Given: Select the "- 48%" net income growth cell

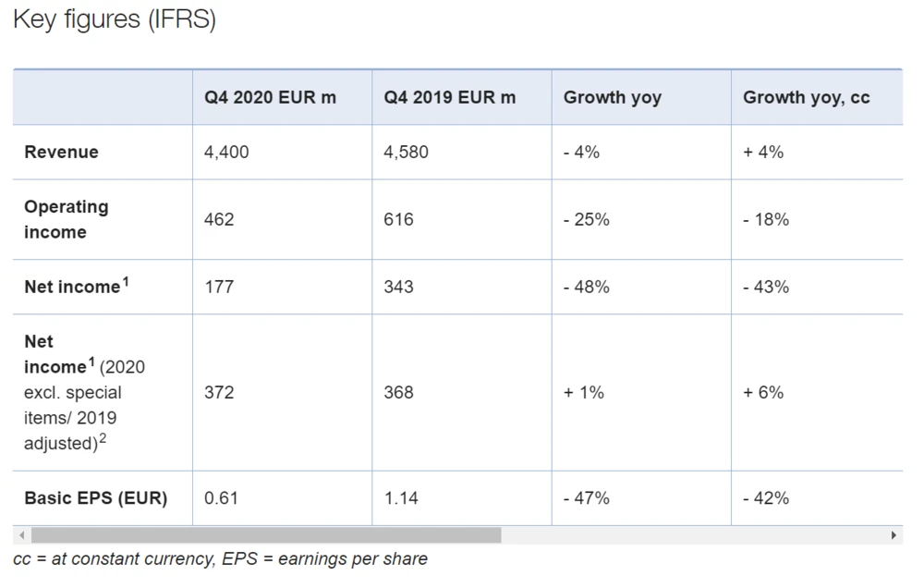Looking at the screenshot, I should point(586,288).
